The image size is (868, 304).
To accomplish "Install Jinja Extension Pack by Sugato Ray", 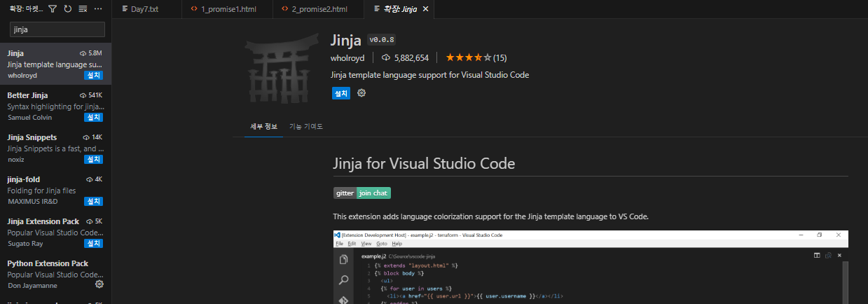I will coord(94,243).
